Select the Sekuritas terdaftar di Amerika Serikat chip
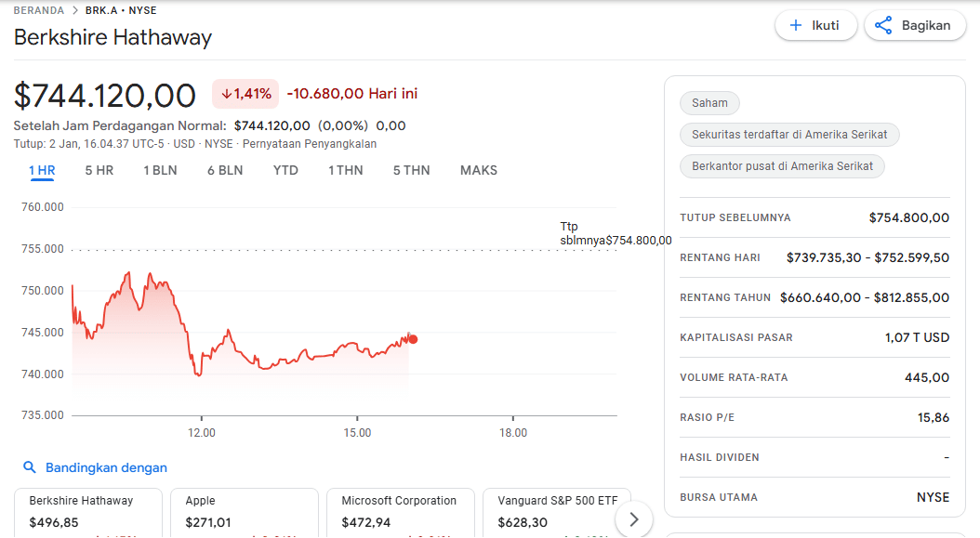980x538 pixels. pos(789,134)
